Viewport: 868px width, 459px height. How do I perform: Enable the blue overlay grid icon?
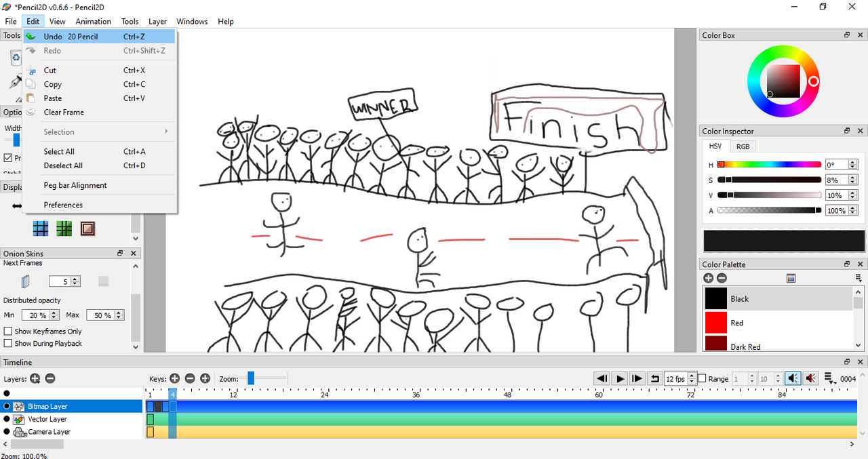tap(41, 228)
